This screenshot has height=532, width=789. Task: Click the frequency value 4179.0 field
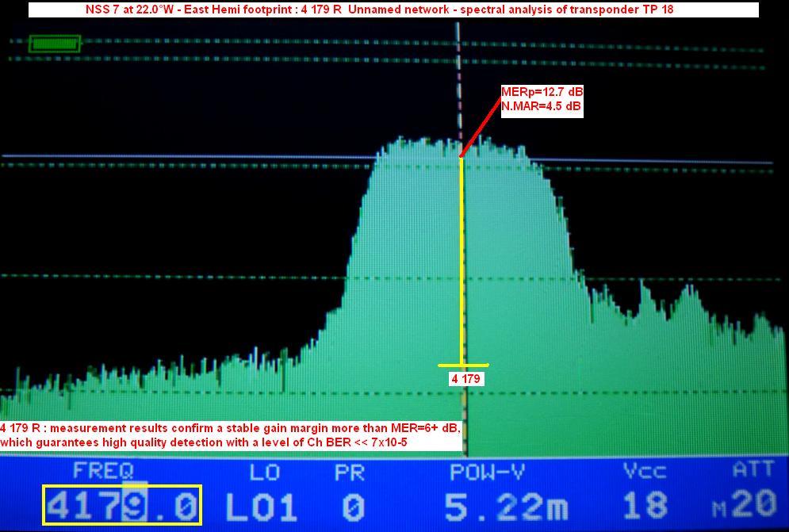coord(122,507)
